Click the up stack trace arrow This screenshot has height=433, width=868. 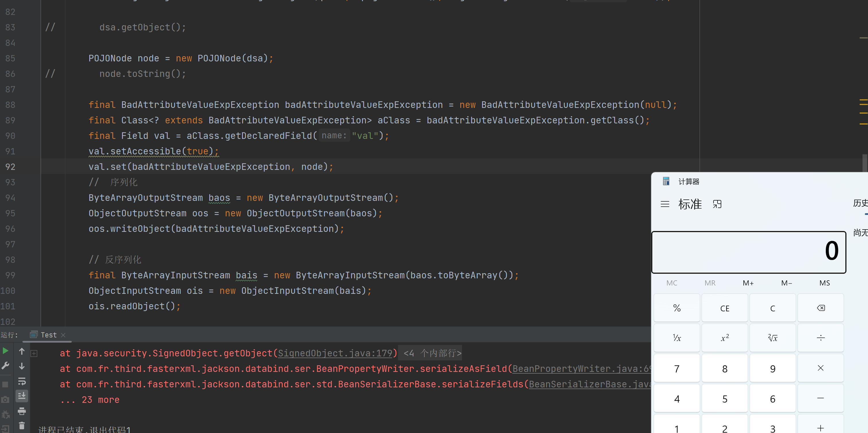[x=22, y=351]
